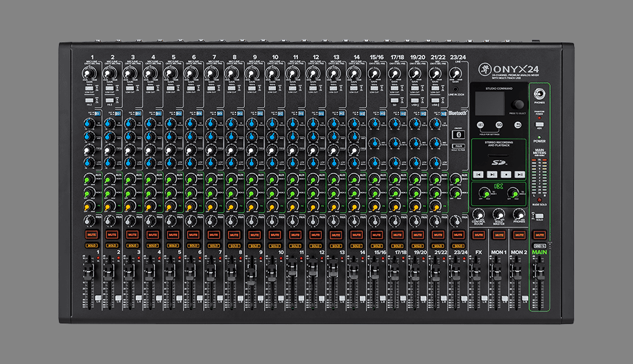633x364 pixels.
Task: Click the MAIN fader
Action: tap(540, 272)
